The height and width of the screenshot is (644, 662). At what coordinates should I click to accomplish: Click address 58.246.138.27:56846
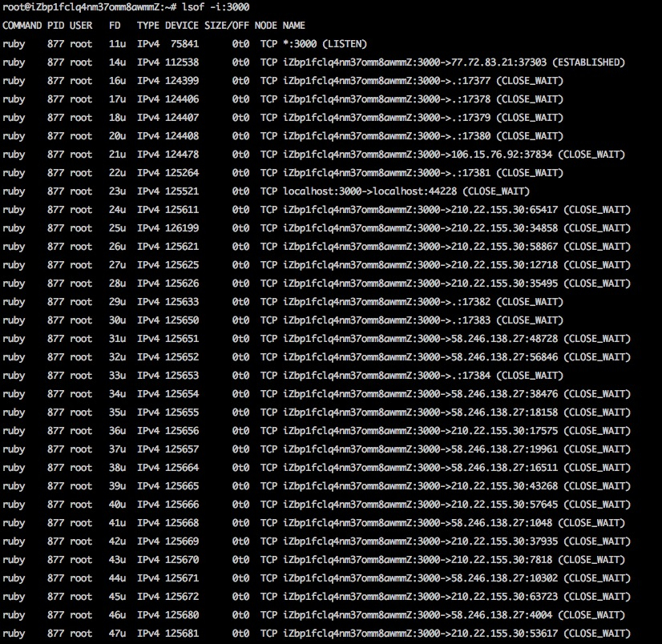click(x=505, y=357)
